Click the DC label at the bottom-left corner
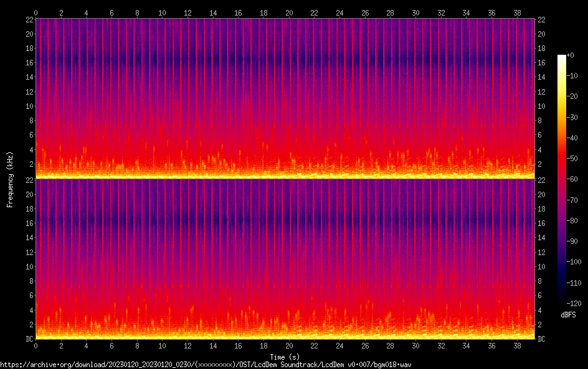The width and height of the screenshot is (588, 369). (29, 339)
